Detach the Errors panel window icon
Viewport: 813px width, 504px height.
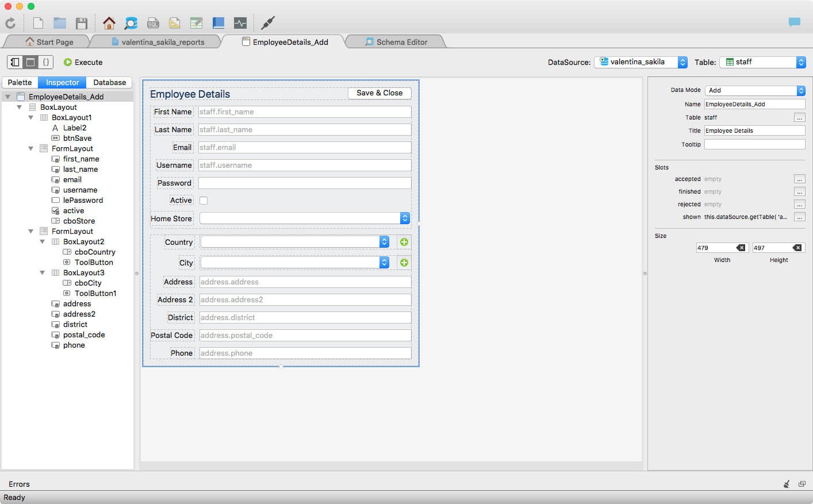tap(802, 484)
